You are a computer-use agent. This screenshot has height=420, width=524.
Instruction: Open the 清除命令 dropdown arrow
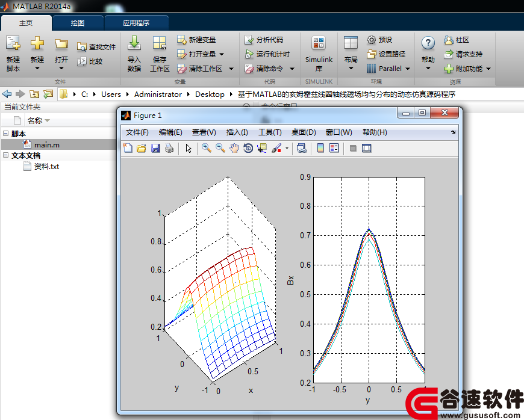292,69
